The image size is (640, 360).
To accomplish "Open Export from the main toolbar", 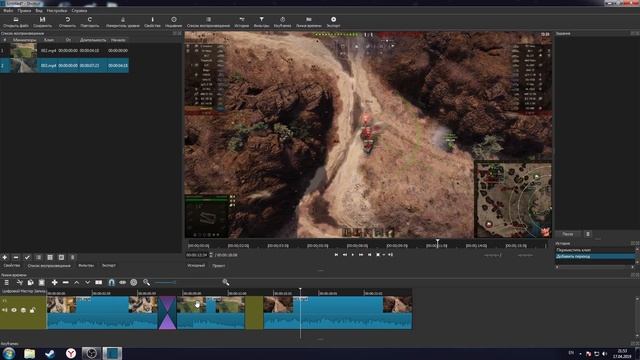I will [333, 22].
